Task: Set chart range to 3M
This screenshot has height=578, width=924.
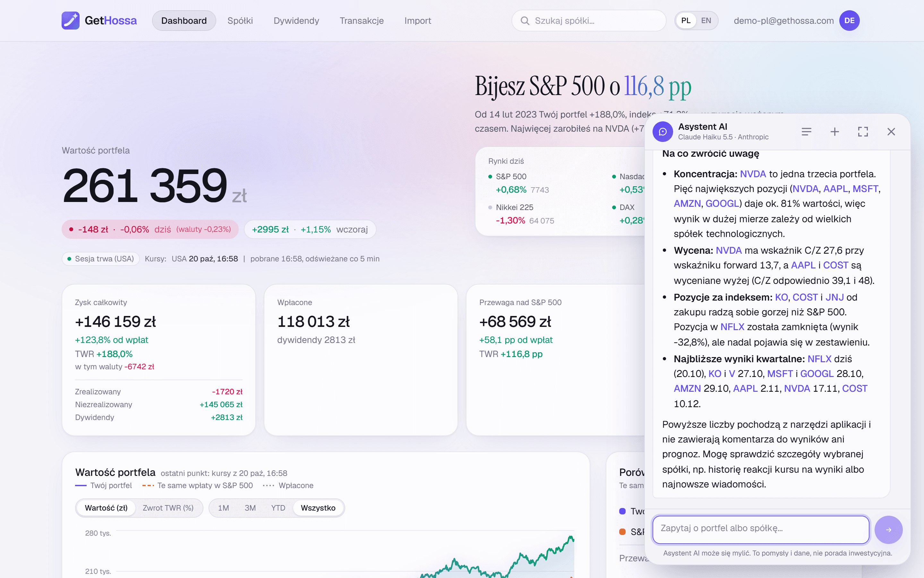Action: point(250,508)
